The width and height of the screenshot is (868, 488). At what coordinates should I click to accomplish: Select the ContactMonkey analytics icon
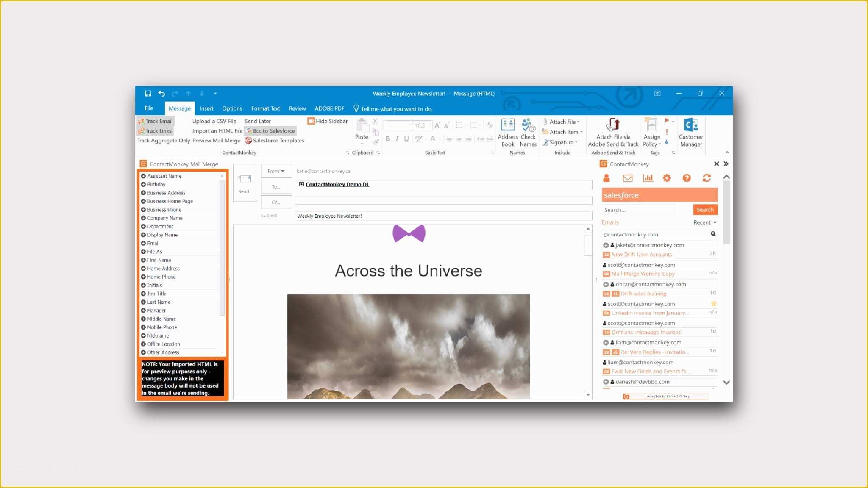point(648,177)
